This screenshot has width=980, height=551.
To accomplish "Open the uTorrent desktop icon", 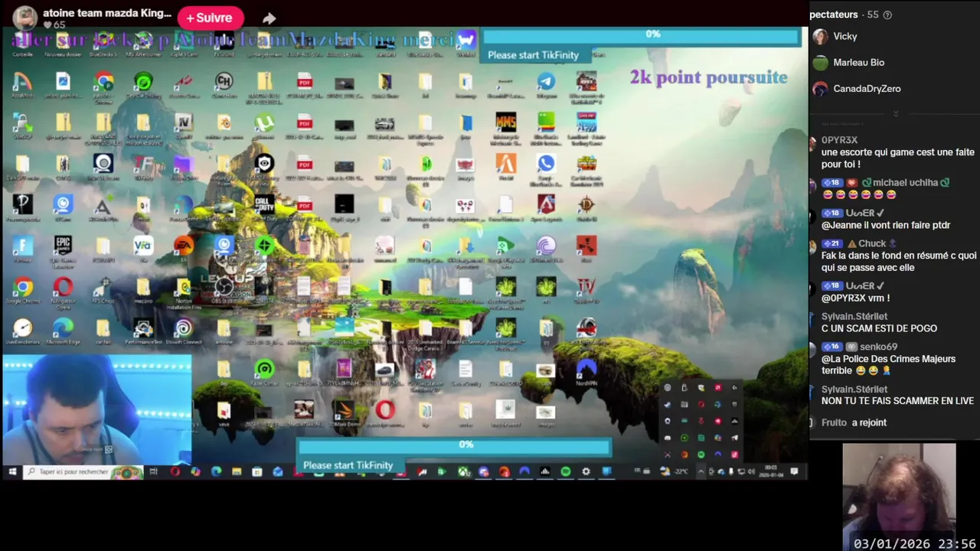I will pos(264,122).
